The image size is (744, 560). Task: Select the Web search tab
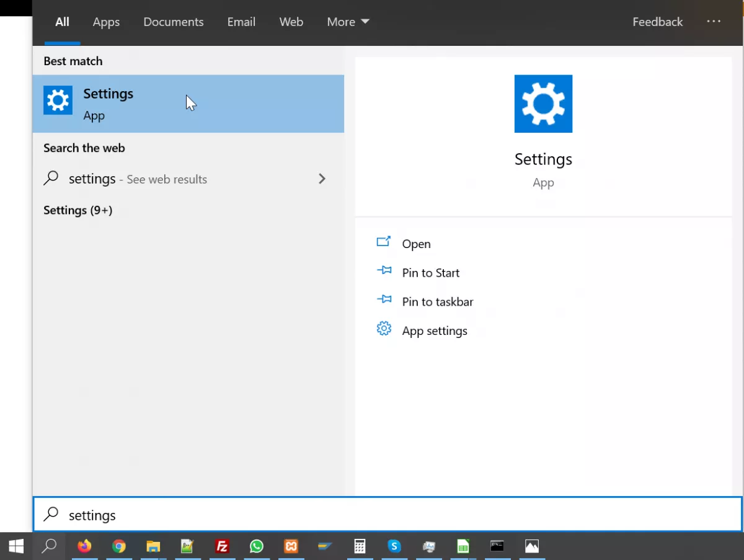(291, 22)
